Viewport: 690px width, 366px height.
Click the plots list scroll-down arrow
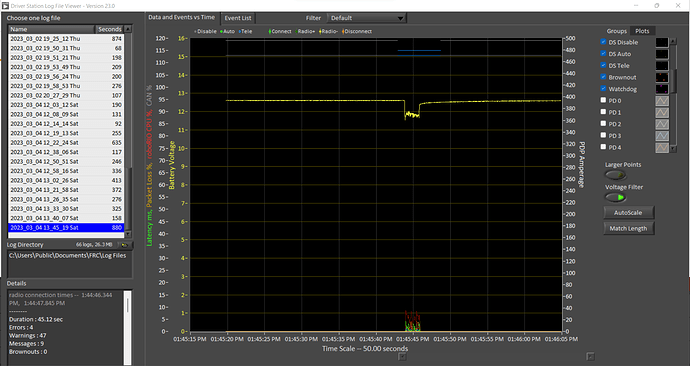point(672,149)
